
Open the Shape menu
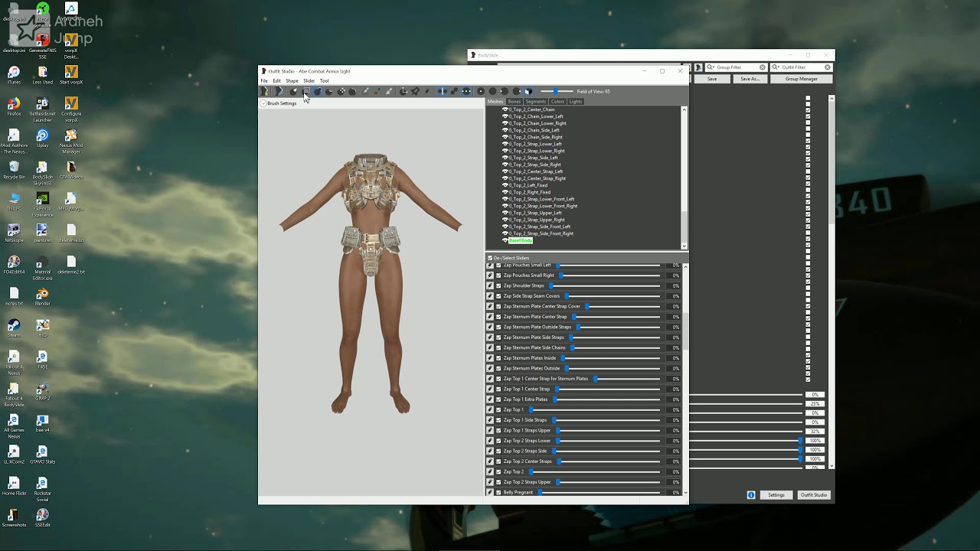tap(292, 80)
